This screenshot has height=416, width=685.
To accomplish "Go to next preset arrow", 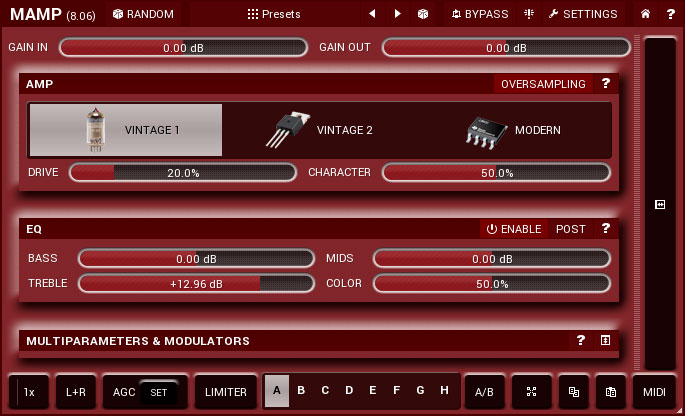I will pyautogui.click(x=397, y=14).
